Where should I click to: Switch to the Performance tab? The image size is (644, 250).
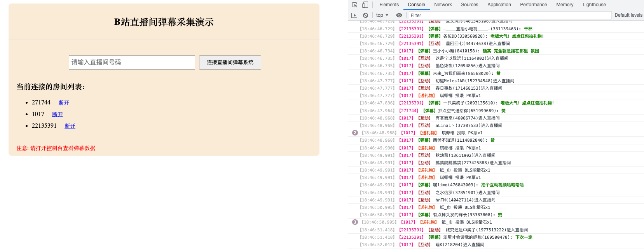tap(533, 5)
